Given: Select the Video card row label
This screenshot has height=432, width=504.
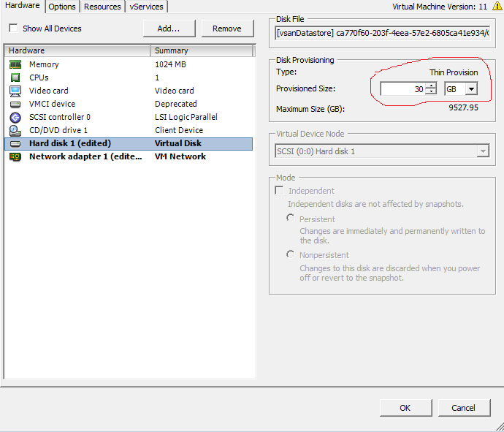Looking at the screenshot, I should coord(49,91).
